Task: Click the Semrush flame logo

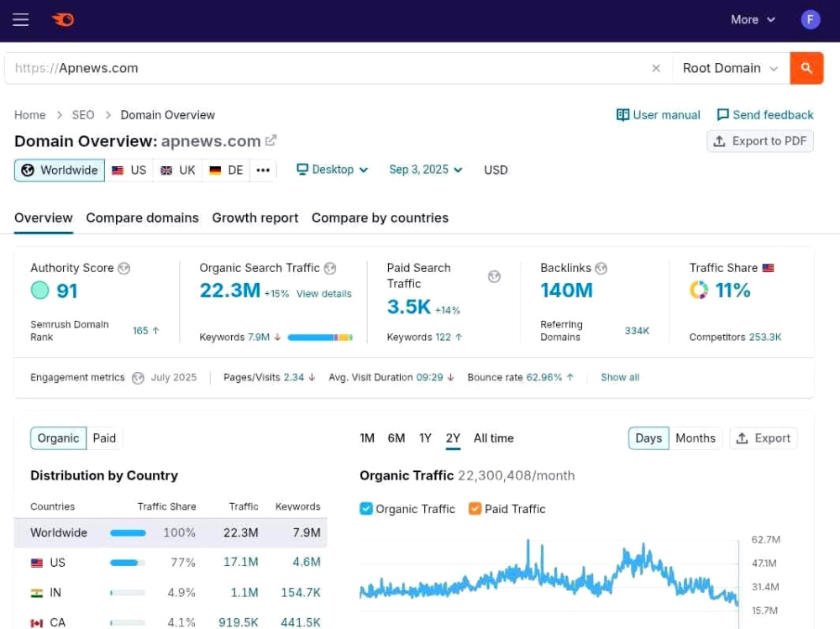Action: 63,20
